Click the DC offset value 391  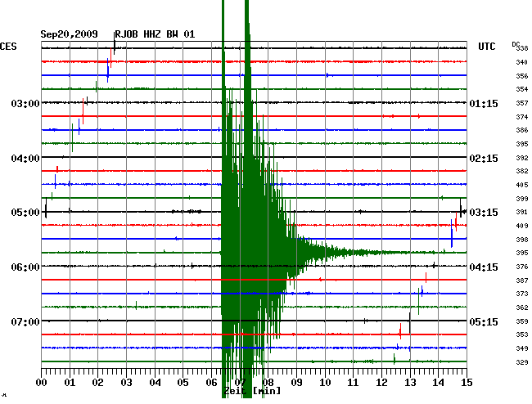tap(522, 212)
